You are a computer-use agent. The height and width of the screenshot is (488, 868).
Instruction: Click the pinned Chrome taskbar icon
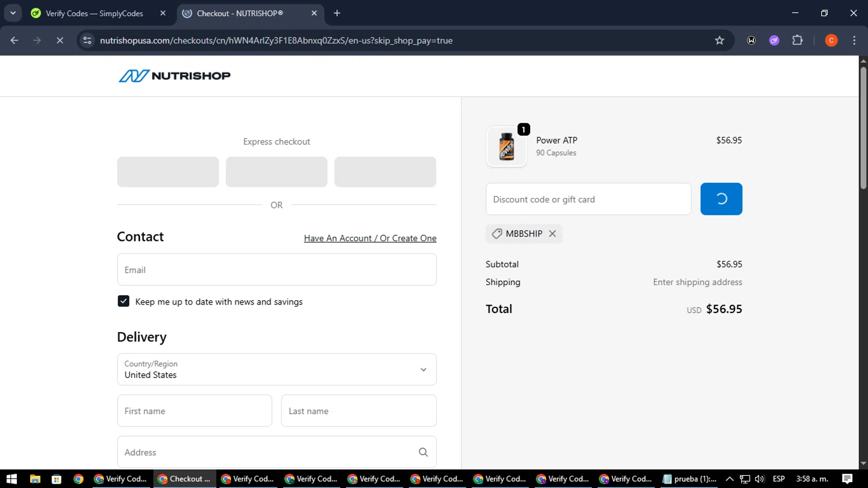78,479
